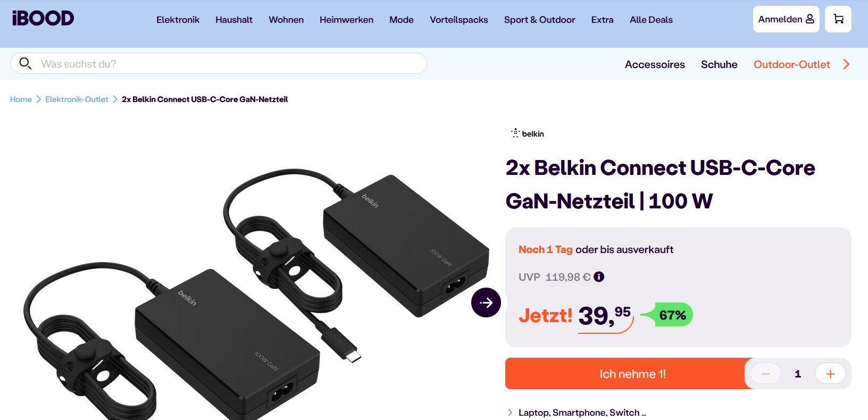Show more category links with right chevron
868x420 pixels.
846,64
